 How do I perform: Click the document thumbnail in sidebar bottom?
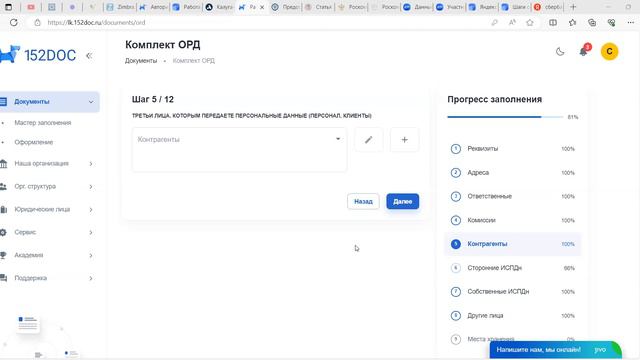pos(28,324)
